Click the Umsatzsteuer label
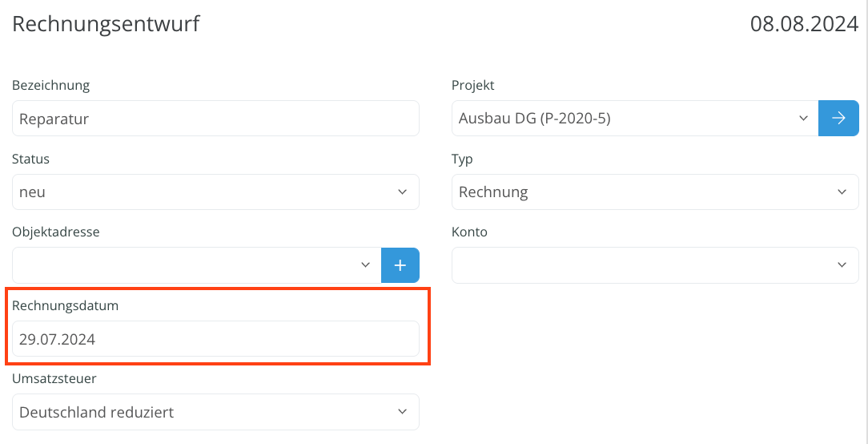The image size is (868, 444). click(x=54, y=379)
